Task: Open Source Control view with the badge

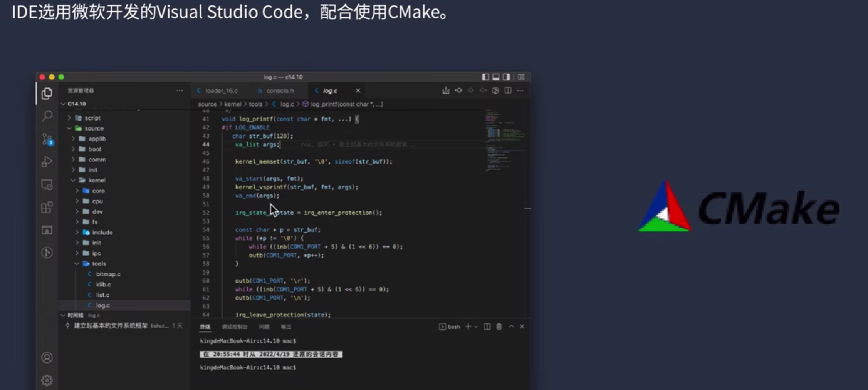Action: point(47,139)
